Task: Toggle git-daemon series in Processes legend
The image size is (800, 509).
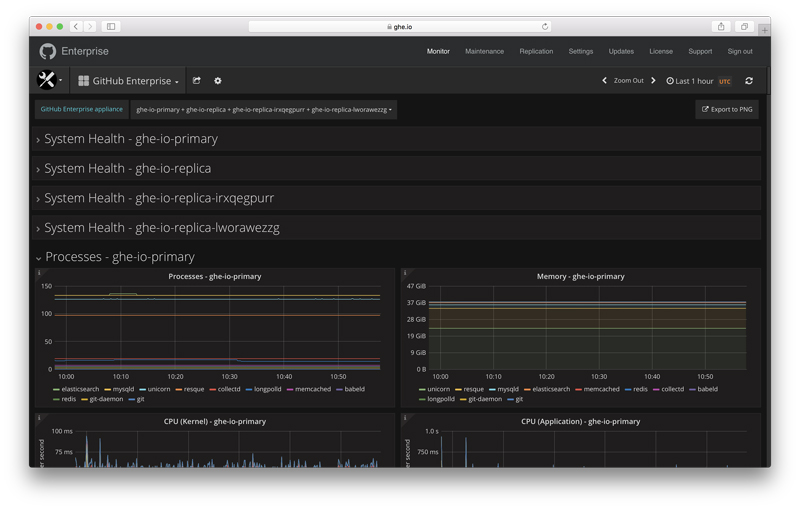Action: pos(106,399)
